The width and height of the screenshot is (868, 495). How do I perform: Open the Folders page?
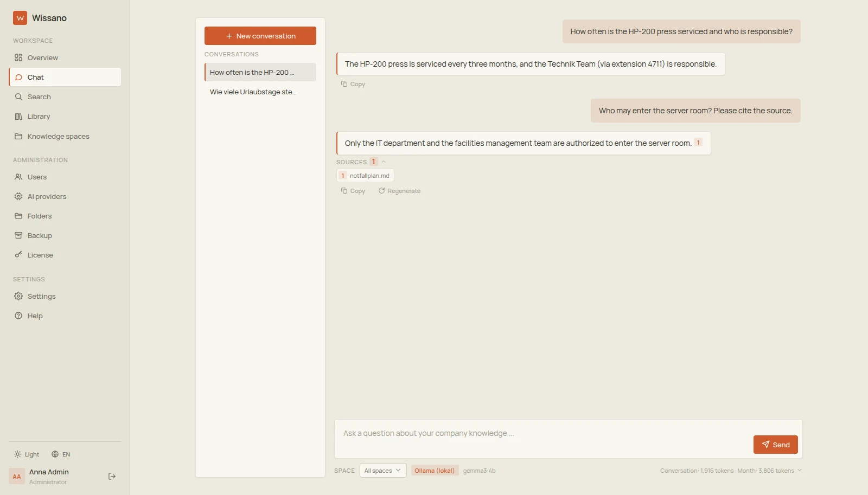[65, 216]
